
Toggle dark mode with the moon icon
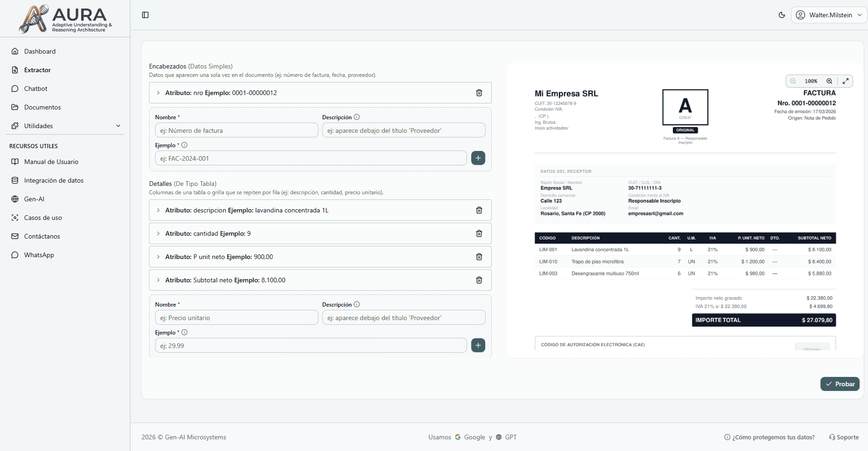[781, 14]
